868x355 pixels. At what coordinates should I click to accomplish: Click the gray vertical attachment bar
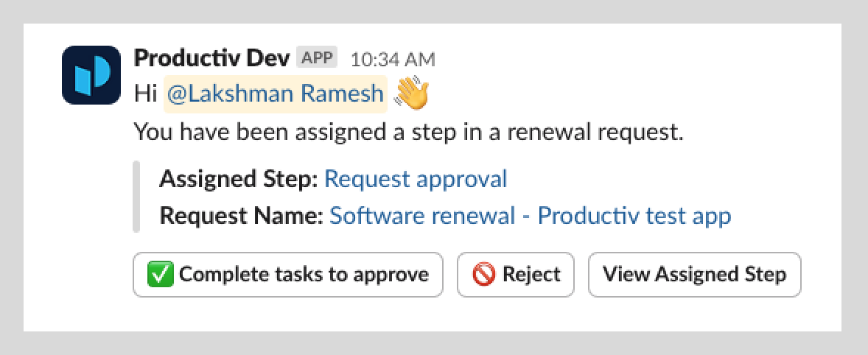pos(136,197)
